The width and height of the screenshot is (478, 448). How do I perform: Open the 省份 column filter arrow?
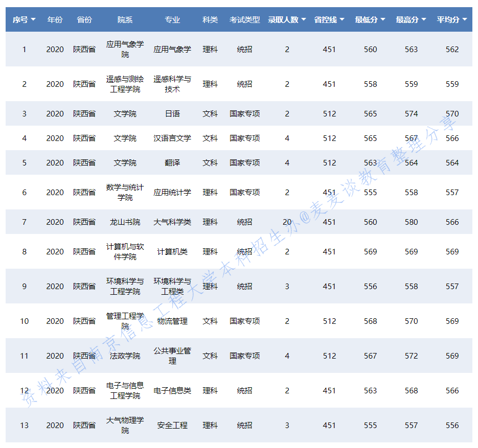pos(95,19)
